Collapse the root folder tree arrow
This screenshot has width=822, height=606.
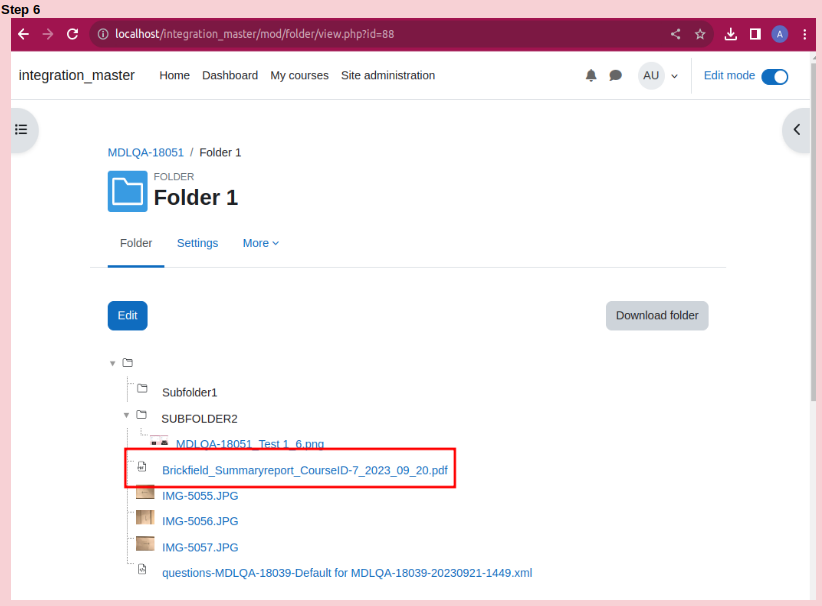coord(112,363)
